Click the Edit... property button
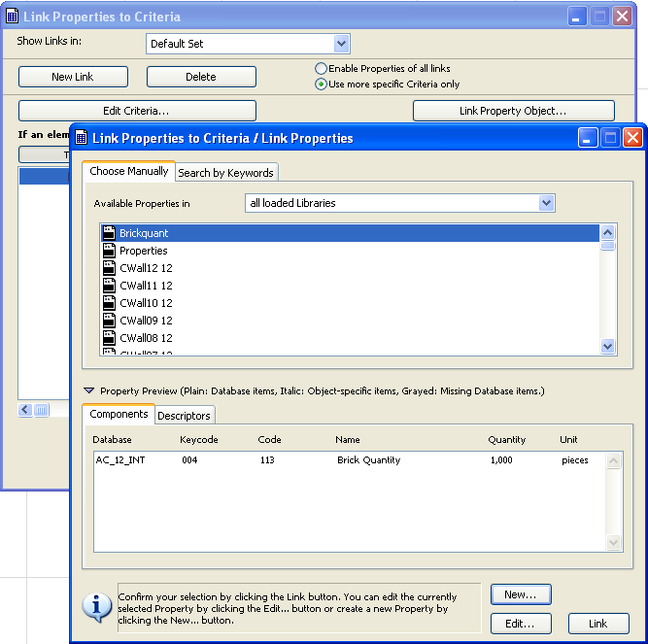Image resolution: width=648 pixels, height=644 pixels. click(521, 624)
